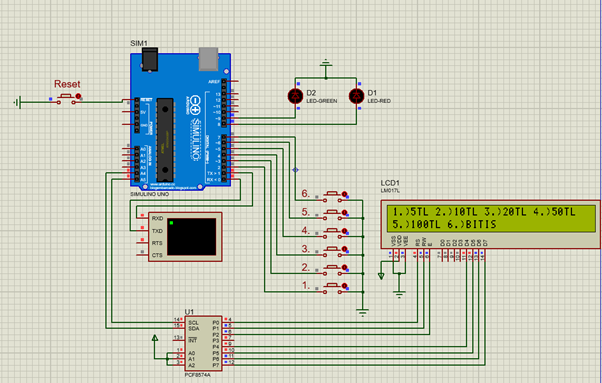Select the wire junction diamond on pin 7 wire
Viewport: 602px width, 383px height.
click(x=295, y=170)
